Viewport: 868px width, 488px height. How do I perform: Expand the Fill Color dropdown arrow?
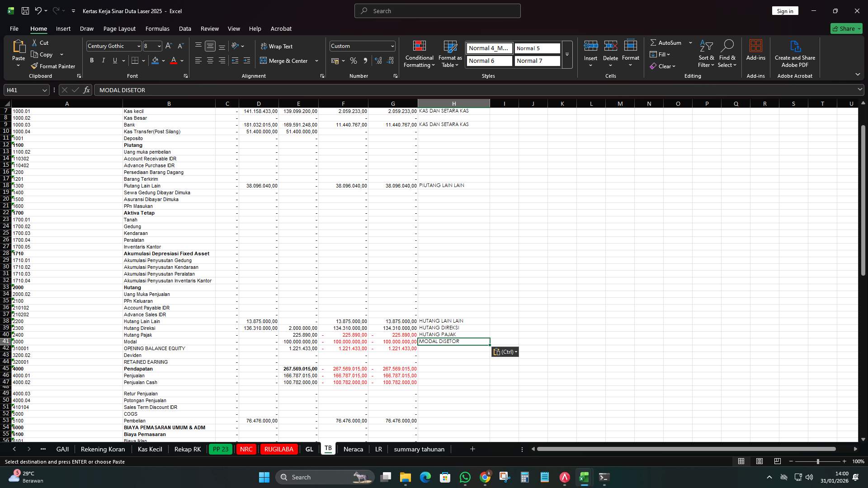[164, 61]
